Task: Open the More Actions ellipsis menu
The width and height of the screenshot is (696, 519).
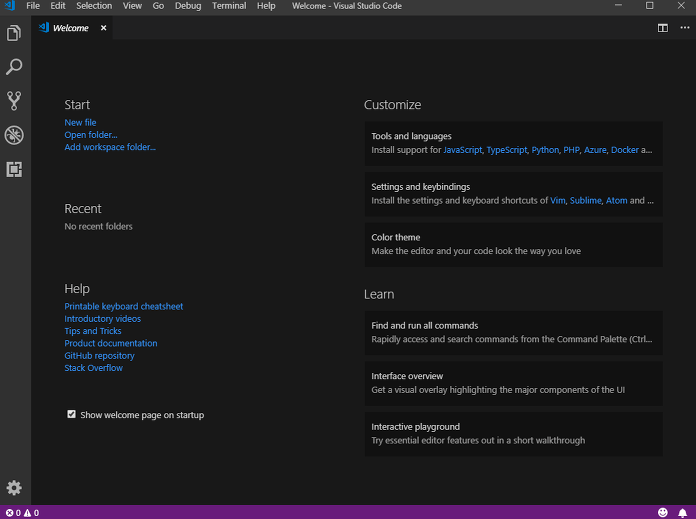Action: click(x=684, y=28)
